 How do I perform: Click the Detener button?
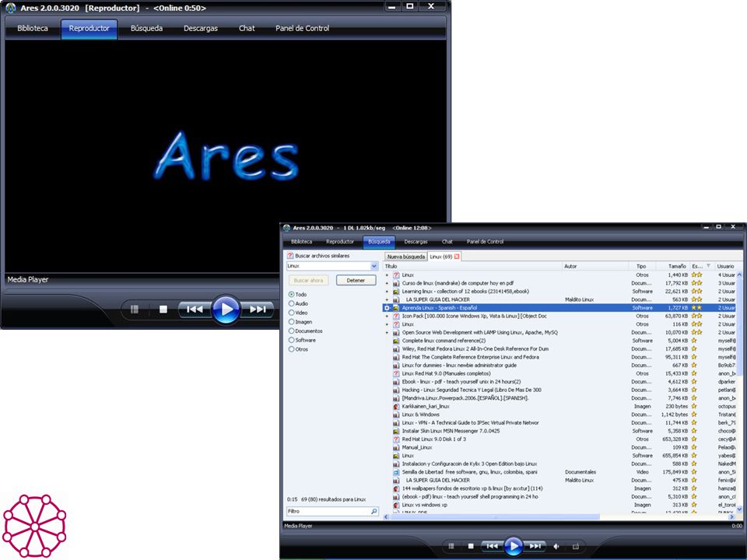point(356,280)
